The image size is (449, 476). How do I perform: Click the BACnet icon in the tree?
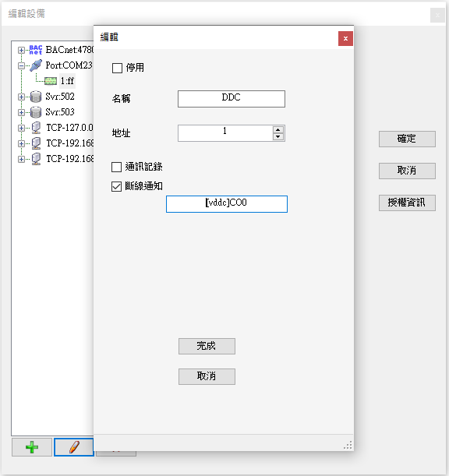pyautogui.click(x=36, y=50)
